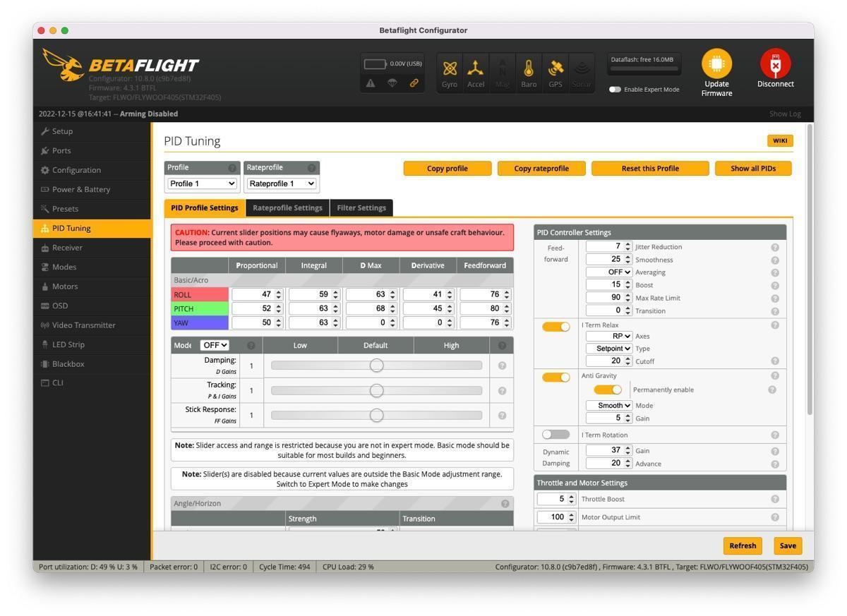Screen dimensions: 847x616
Task: Open help icon for I Term Relax
Action: pos(775,325)
